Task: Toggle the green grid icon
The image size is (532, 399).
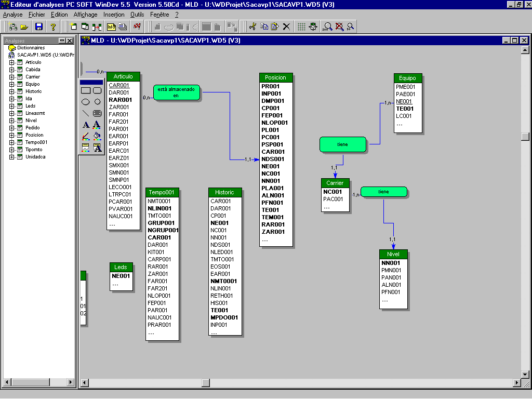Action: pyautogui.click(x=301, y=26)
